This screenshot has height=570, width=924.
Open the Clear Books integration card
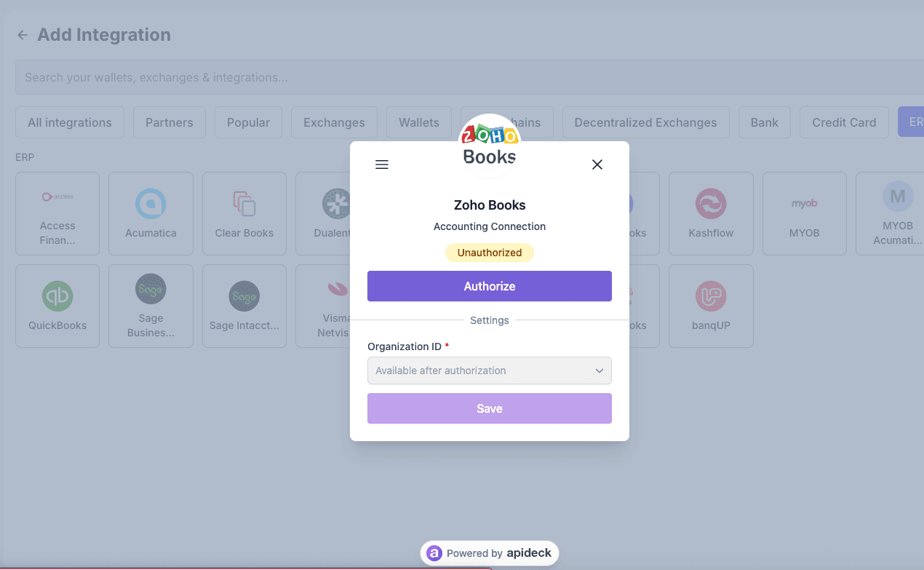pos(244,213)
